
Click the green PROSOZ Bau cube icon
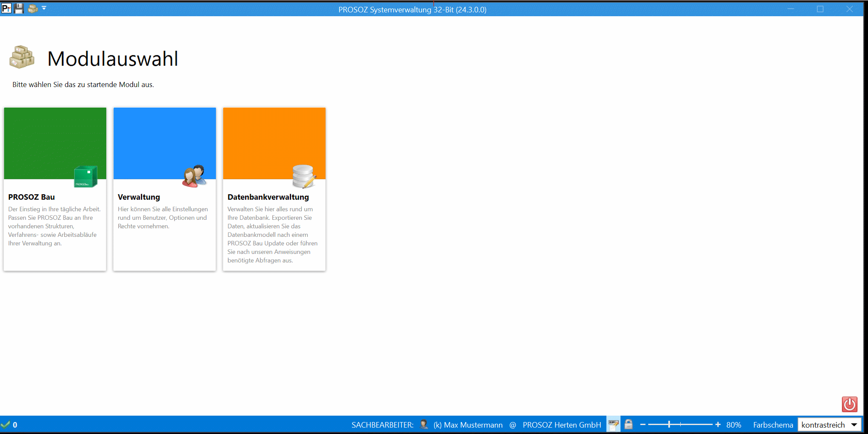pos(86,177)
